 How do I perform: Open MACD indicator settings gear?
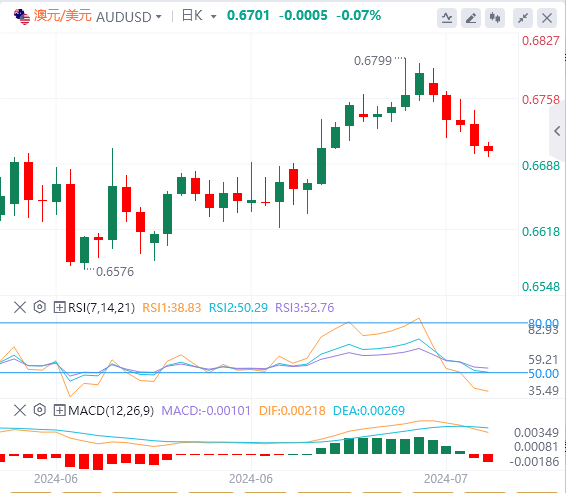coord(40,410)
